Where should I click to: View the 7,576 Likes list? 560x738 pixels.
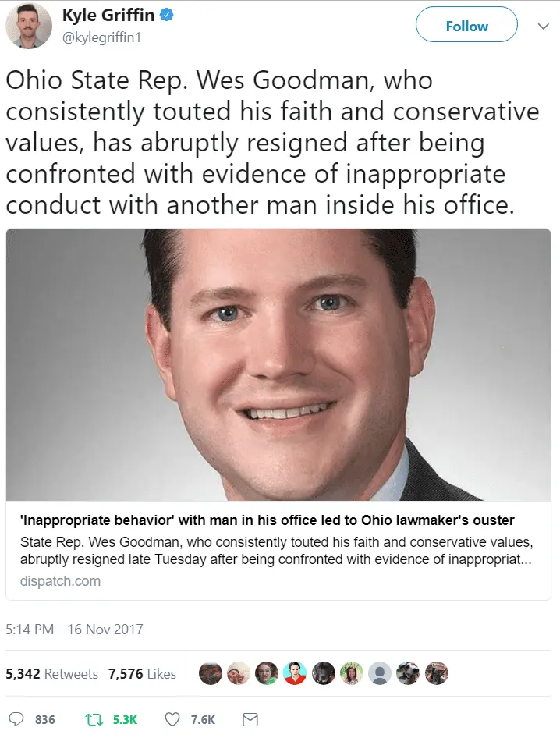142,673
